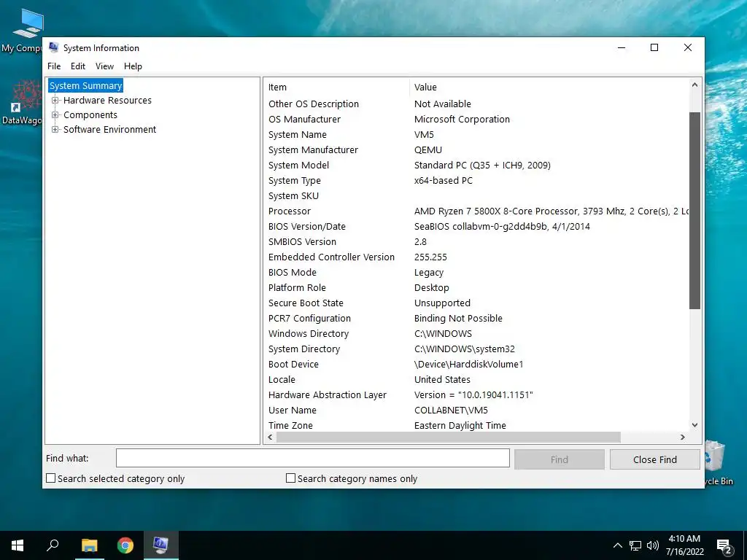
Task: Click the Close Find button
Action: [654, 459]
